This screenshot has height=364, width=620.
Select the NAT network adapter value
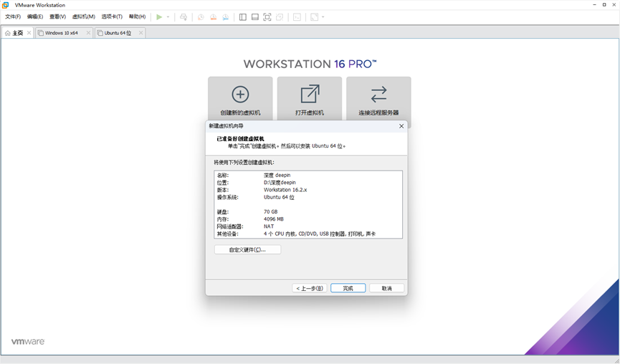click(269, 226)
